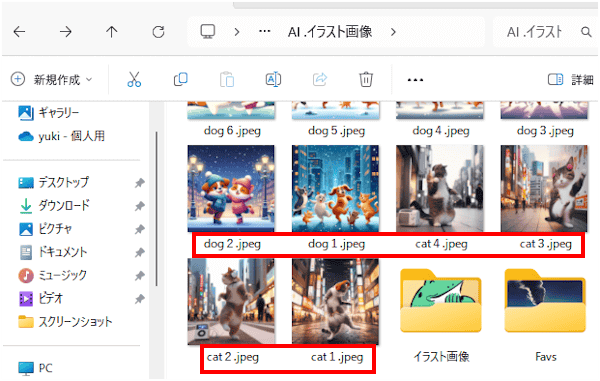This screenshot has height=381, width=600.
Task: Select the cat 3.jpeg thumbnail
Action: pos(544,188)
